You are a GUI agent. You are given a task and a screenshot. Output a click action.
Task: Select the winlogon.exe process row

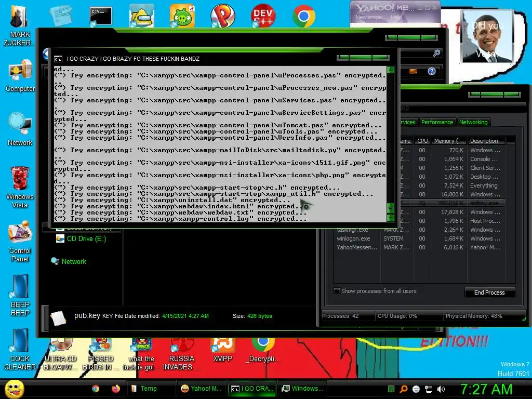coord(419,238)
